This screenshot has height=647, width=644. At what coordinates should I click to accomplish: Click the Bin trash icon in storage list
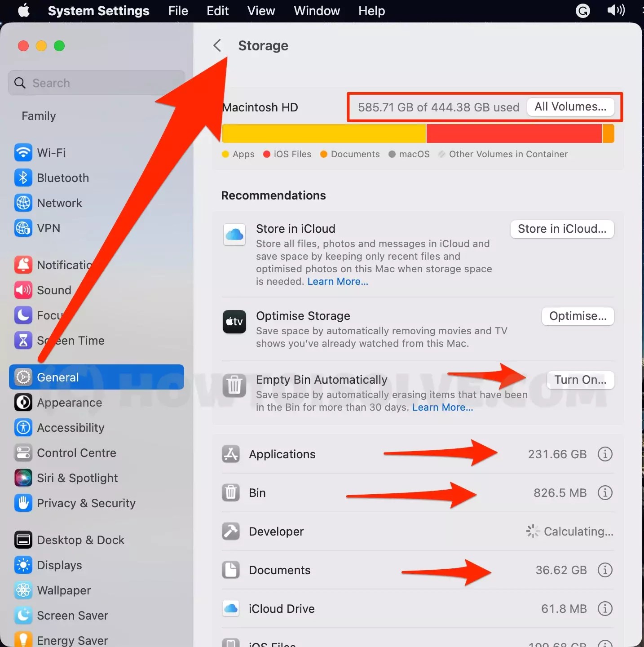point(231,493)
